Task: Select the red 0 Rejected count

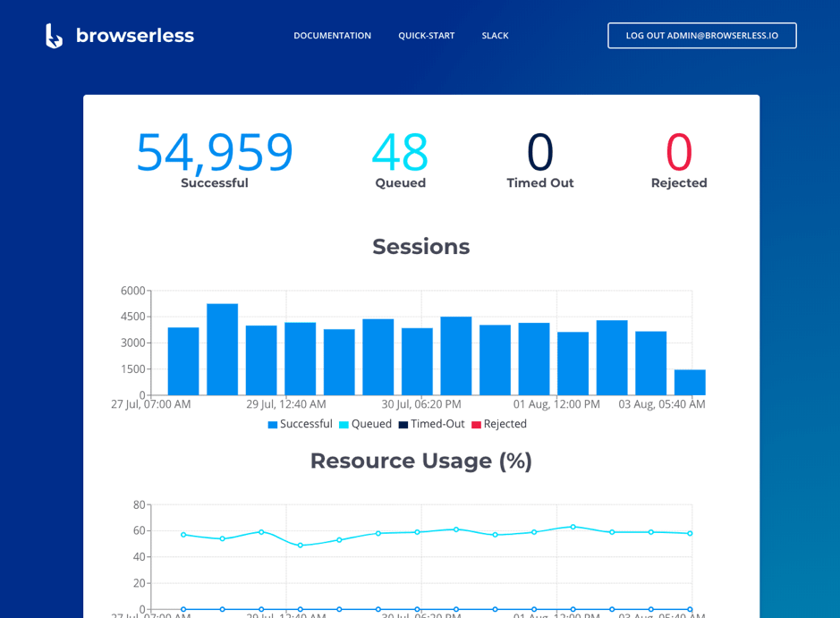Action: click(679, 153)
